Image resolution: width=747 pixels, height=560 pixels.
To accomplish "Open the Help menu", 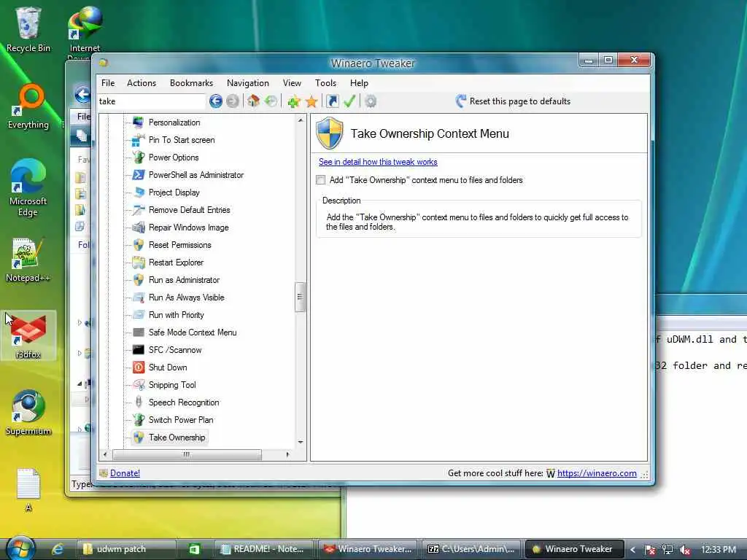I will [359, 83].
